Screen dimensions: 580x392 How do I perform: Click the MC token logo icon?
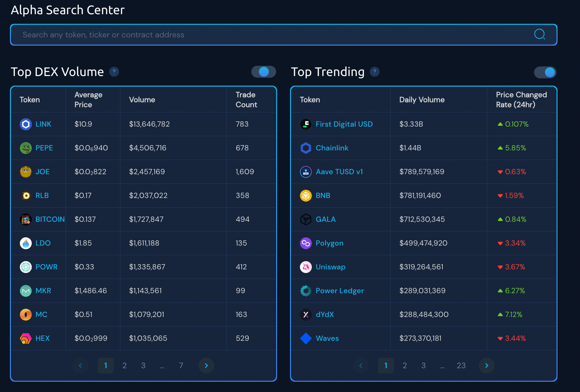click(x=26, y=315)
